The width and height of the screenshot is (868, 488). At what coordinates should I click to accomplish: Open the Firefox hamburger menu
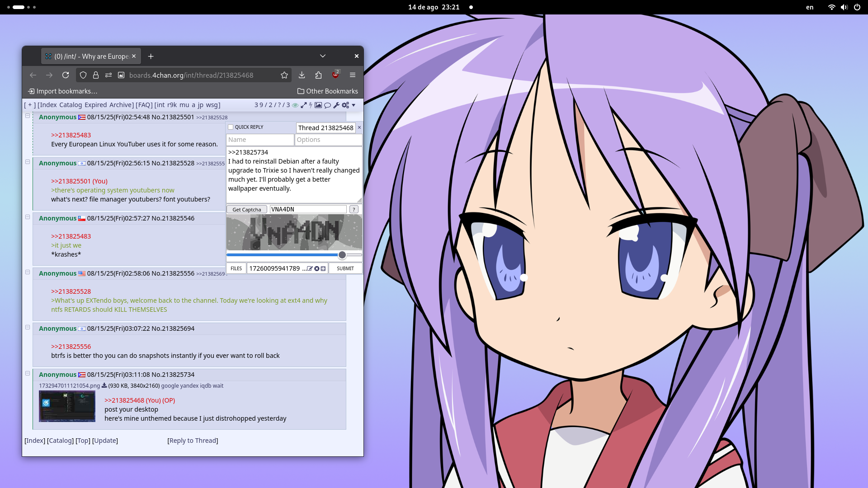[353, 75]
